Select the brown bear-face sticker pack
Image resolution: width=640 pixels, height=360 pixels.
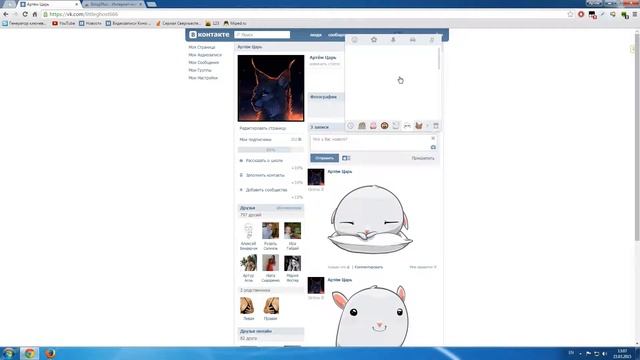point(384,126)
